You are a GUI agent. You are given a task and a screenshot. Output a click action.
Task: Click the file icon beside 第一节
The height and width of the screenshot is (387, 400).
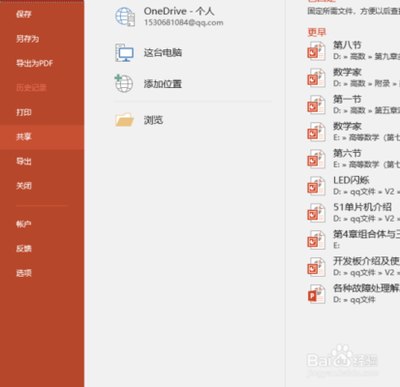(x=316, y=105)
